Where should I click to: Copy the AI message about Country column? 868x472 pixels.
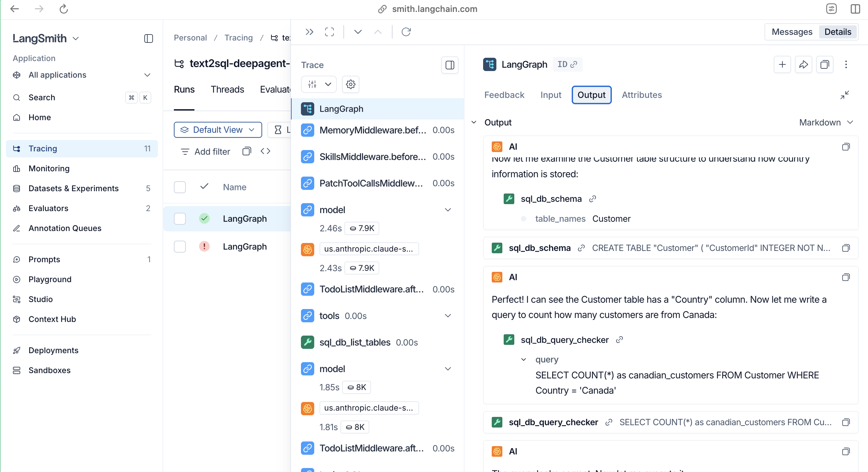coord(846,277)
